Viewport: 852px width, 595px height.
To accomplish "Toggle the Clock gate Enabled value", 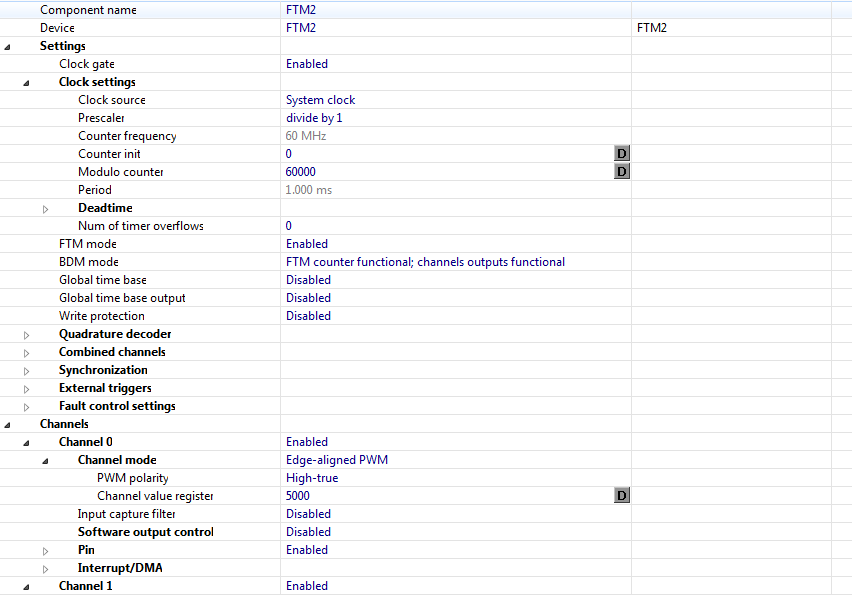I will [x=307, y=64].
